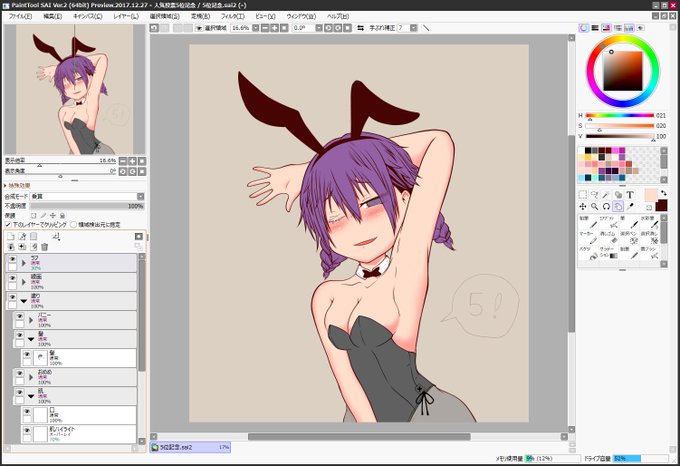Screen dimensions: 680x466
Task: Expand the おめめ layer folder
Action: point(31,377)
